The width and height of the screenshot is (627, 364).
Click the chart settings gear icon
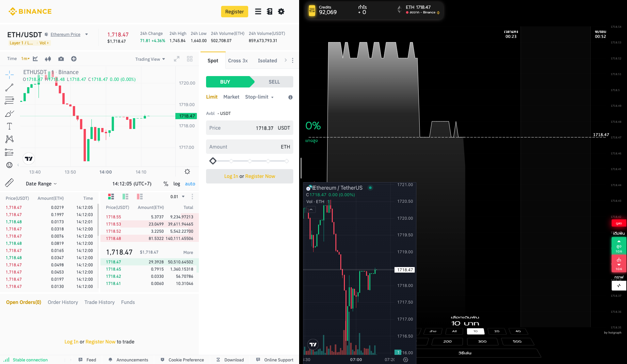[187, 172]
